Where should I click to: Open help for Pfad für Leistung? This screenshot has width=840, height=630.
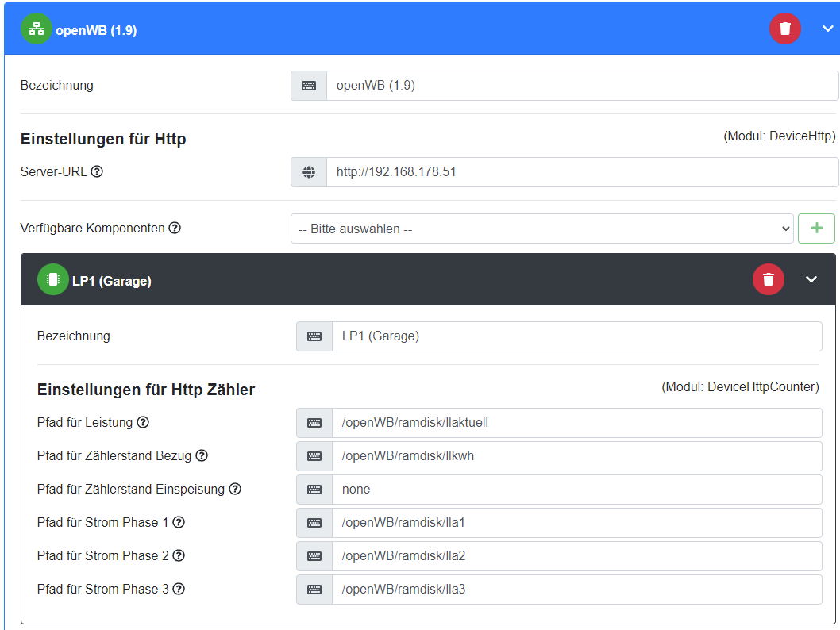click(x=143, y=422)
